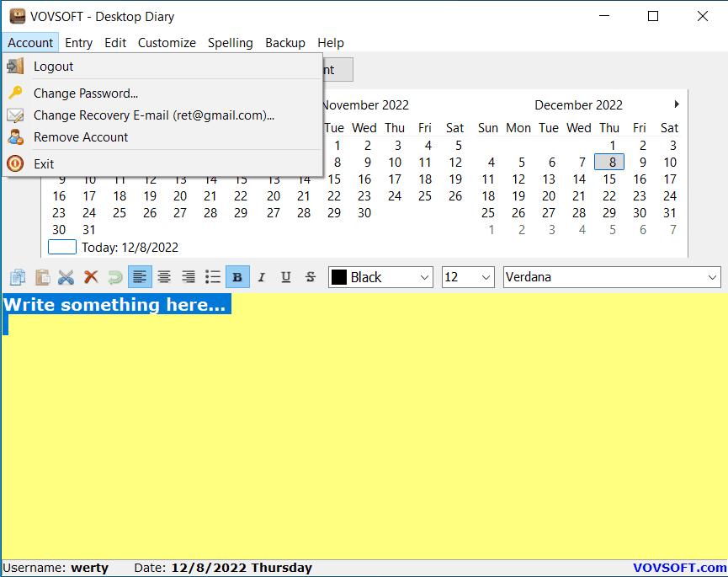Click the VOVSOFT.com link in status bar
The height and width of the screenshot is (577, 728).
679,568
